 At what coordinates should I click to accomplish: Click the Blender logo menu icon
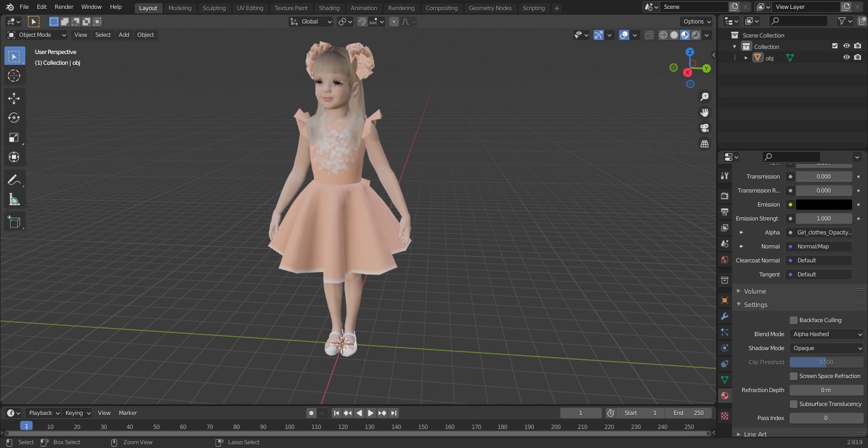(x=10, y=7)
